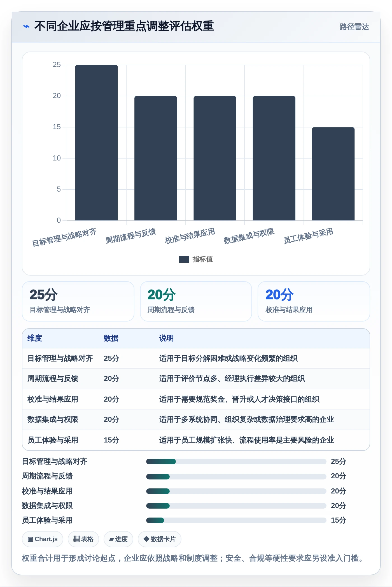This screenshot has height=587, width=392.
Task: Click description 适用于多系统协同、组织复杂或数据治理要求高的企业
Action: (246, 420)
